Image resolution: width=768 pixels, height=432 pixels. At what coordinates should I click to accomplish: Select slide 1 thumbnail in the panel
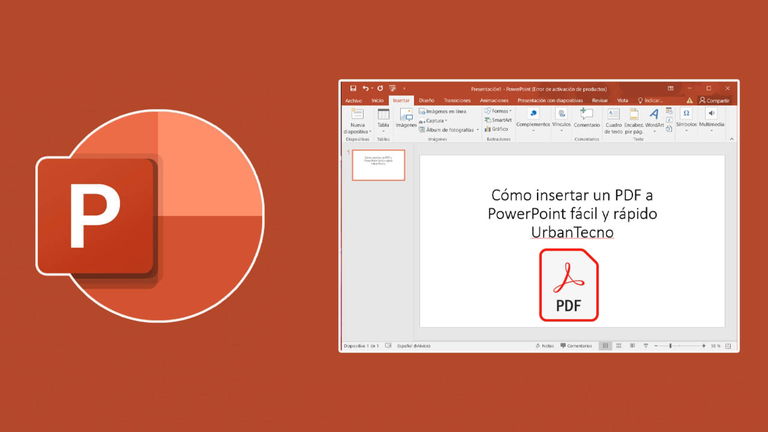(x=379, y=165)
